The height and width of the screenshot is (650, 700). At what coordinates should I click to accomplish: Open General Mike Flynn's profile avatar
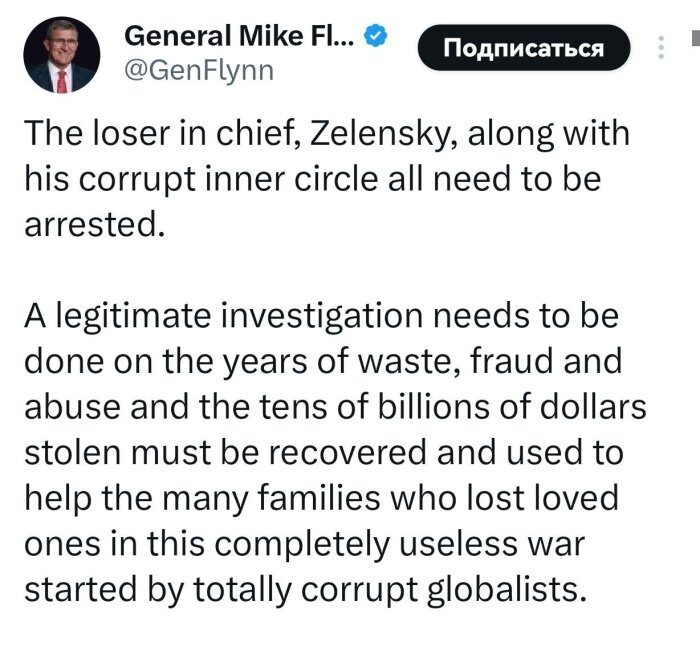[x=61, y=57]
